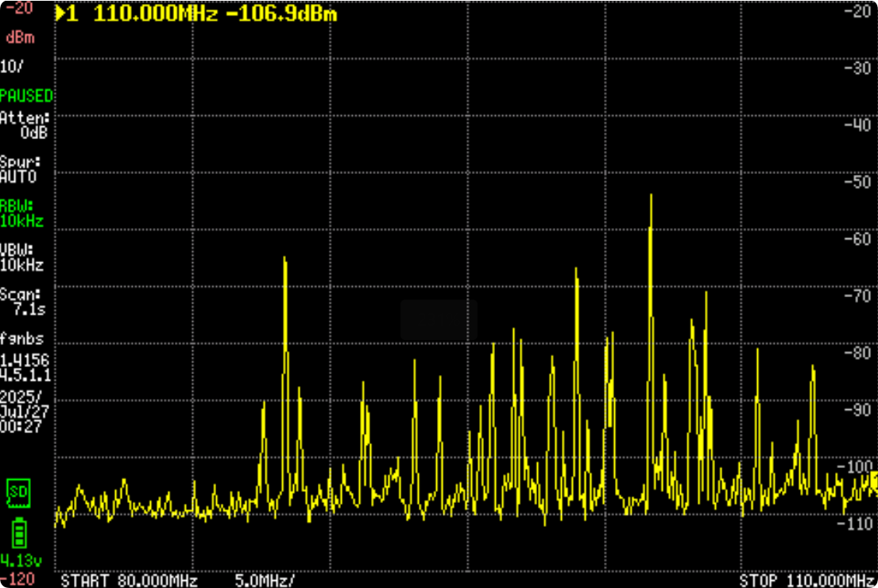Open the Atten 0dB setting
The height and width of the screenshot is (588, 878).
pyautogui.click(x=24, y=126)
